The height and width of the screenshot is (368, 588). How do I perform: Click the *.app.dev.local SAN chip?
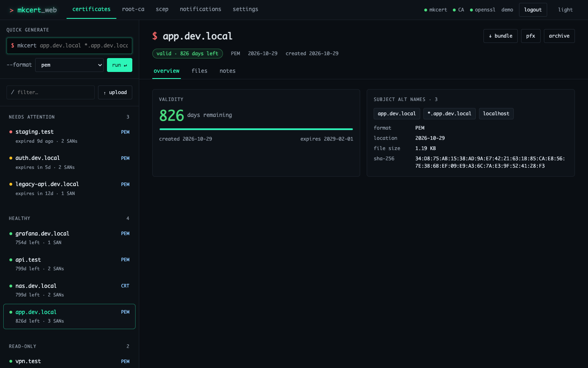tap(450, 114)
